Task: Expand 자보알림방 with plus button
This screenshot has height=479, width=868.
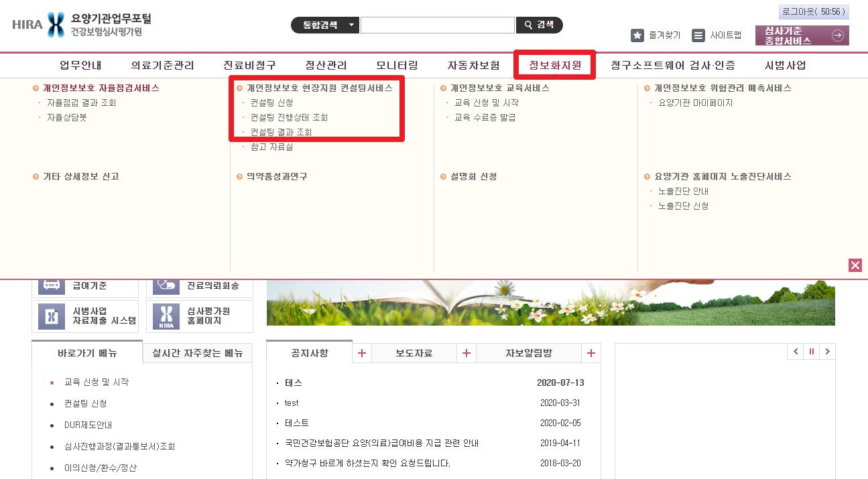Action: (x=591, y=353)
